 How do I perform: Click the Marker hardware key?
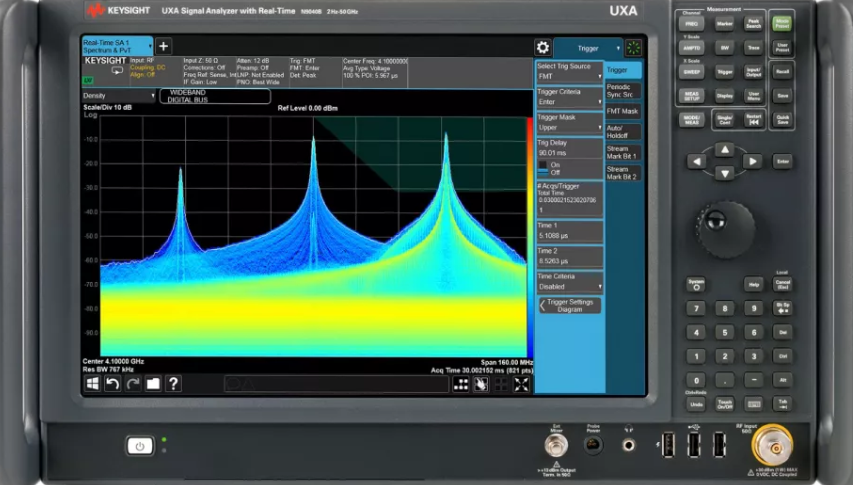pyautogui.click(x=725, y=24)
